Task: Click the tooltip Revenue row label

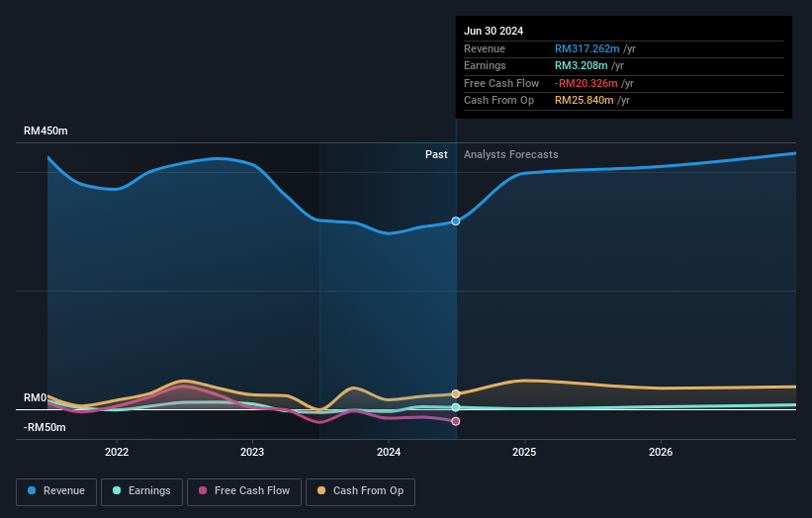Action: click(485, 48)
